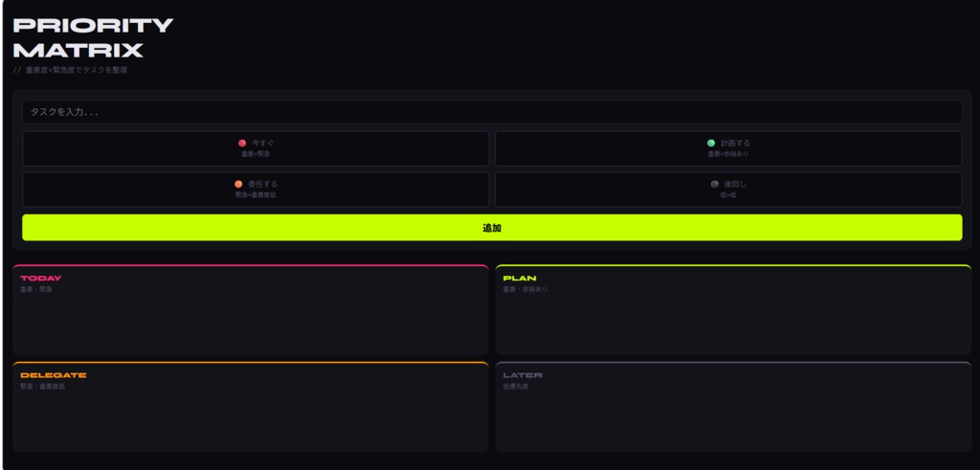Screen dimensions: 980x470
Task: Focus the タスクを入力... task input field
Action: [x=492, y=113]
